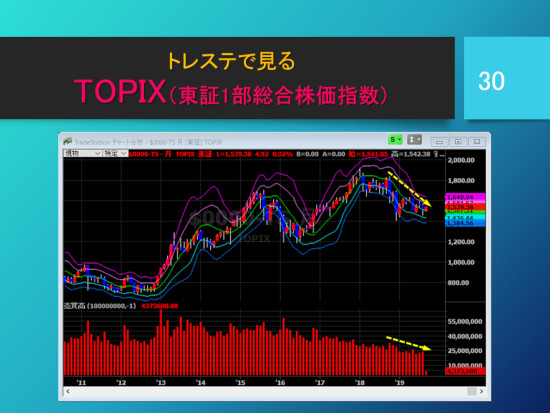Maximize the TradeStation chart window

tap(458, 142)
